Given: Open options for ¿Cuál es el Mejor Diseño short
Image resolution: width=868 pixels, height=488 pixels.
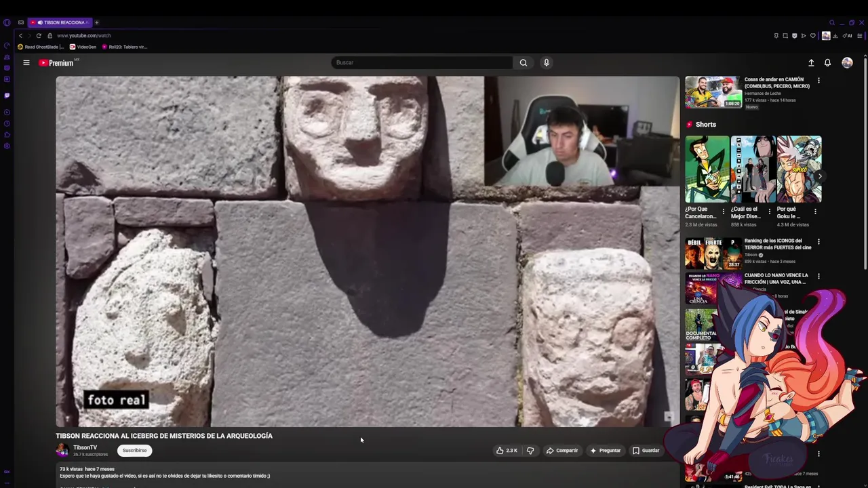Looking at the screenshot, I should click(x=769, y=211).
